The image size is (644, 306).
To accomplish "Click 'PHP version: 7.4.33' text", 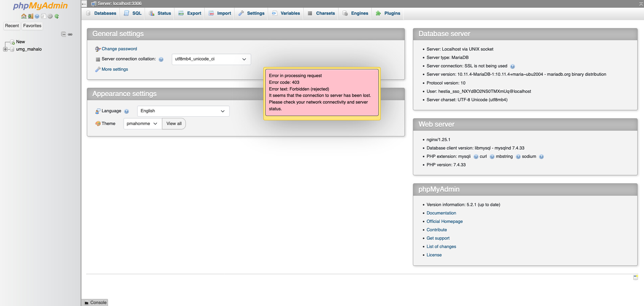I will (x=446, y=165).
